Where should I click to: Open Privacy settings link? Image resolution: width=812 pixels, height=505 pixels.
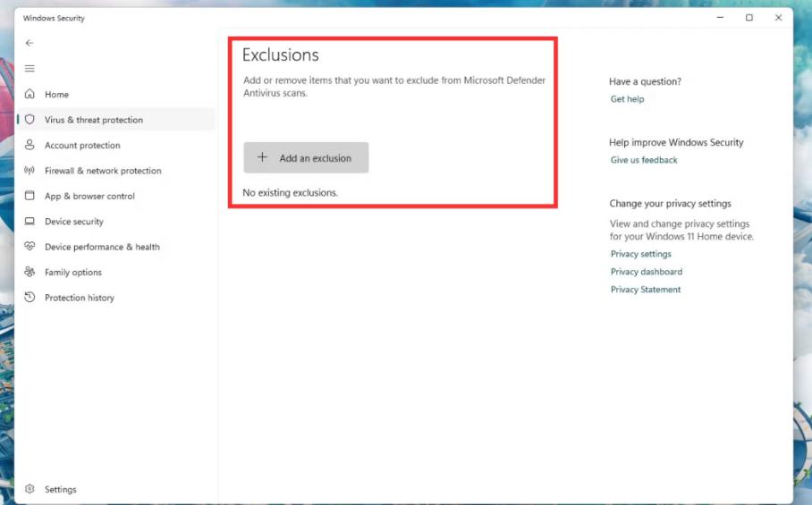(x=640, y=254)
